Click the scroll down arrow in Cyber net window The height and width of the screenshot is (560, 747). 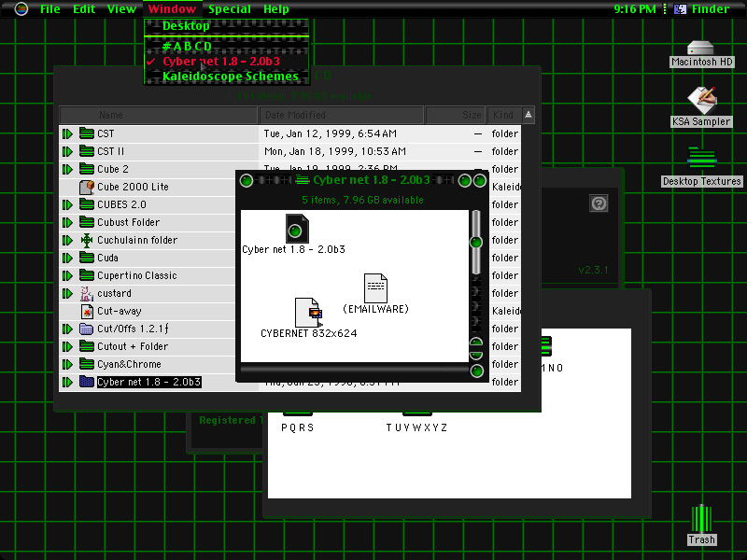476,355
